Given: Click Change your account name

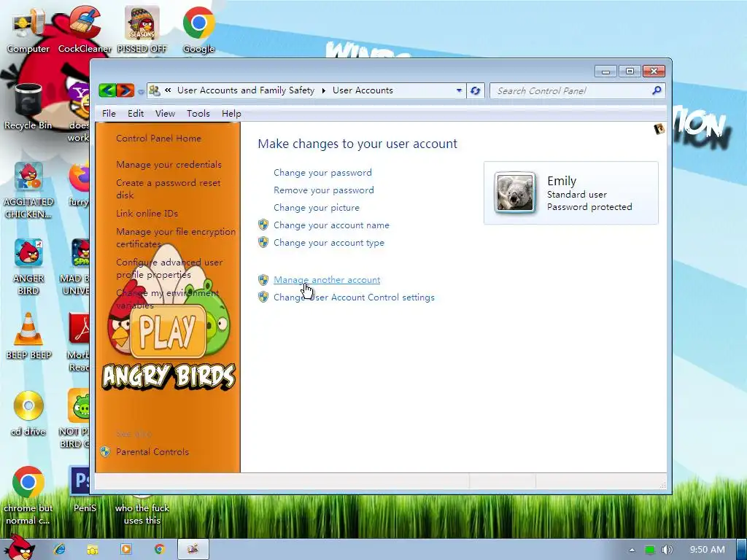Looking at the screenshot, I should pyautogui.click(x=331, y=225).
